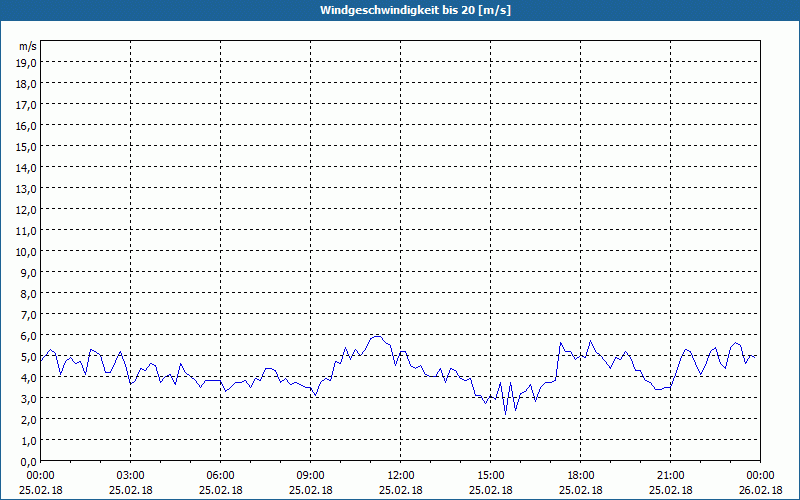Click the 26.02.18 date label

click(760, 490)
